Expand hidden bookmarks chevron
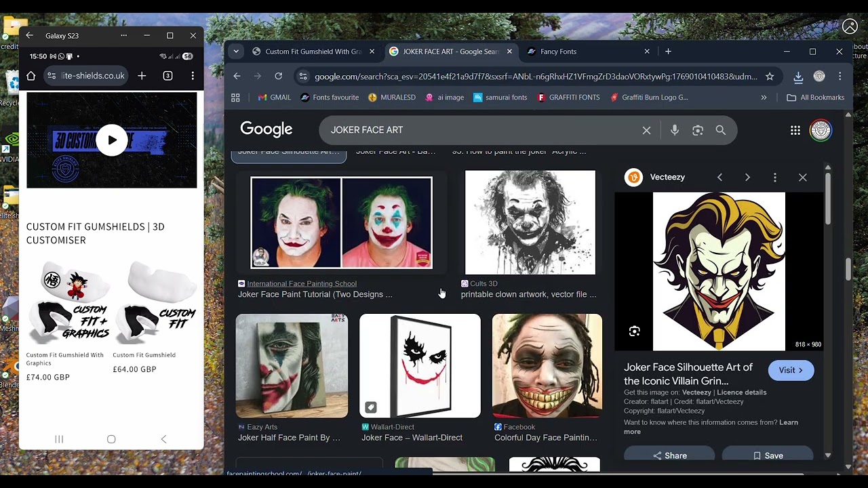Screen dimensions: 868x488 click(764, 98)
